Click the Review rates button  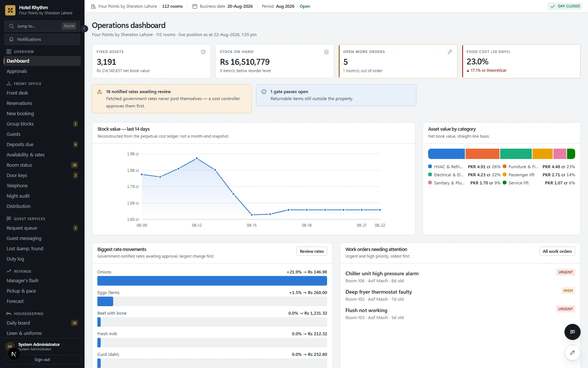click(312, 251)
